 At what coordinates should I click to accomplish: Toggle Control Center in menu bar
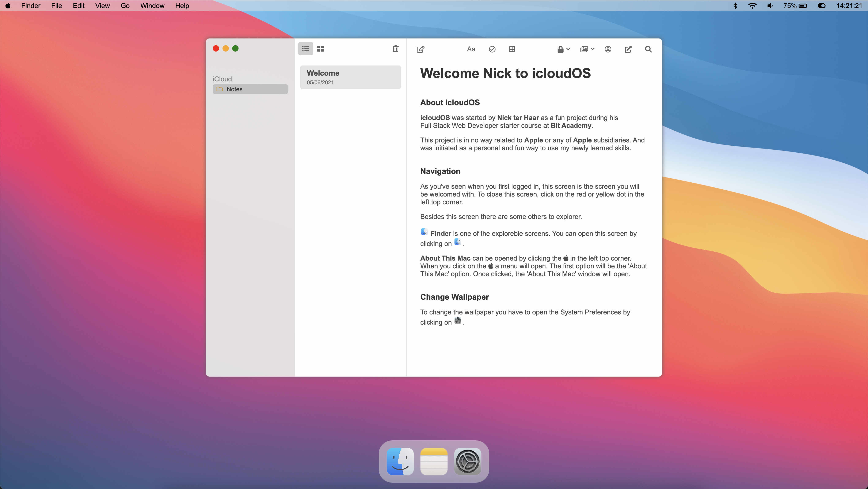tap(822, 6)
